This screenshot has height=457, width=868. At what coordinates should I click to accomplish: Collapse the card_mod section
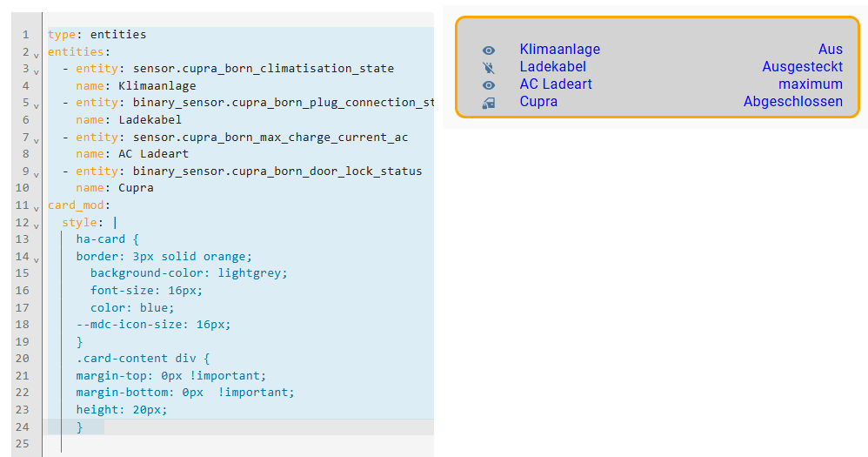[36, 207]
